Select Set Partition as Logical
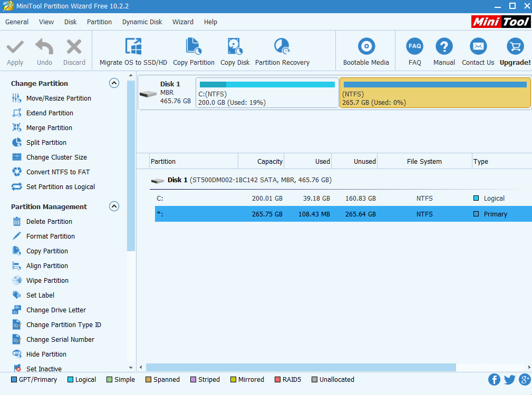Screen dimensions: 532x395 pyautogui.click(x=53, y=186)
